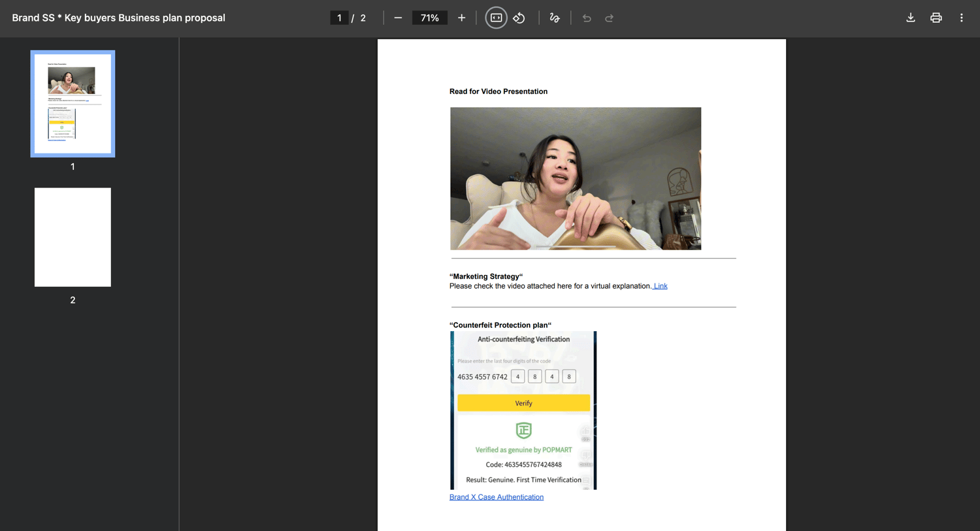Viewport: 980px width, 531px height.
Task: Zoom out with the minus button
Action: pos(398,18)
